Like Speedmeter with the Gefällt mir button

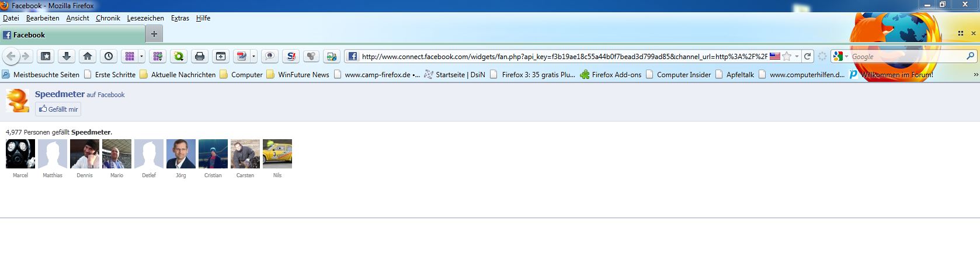pyautogui.click(x=58, y=109)
